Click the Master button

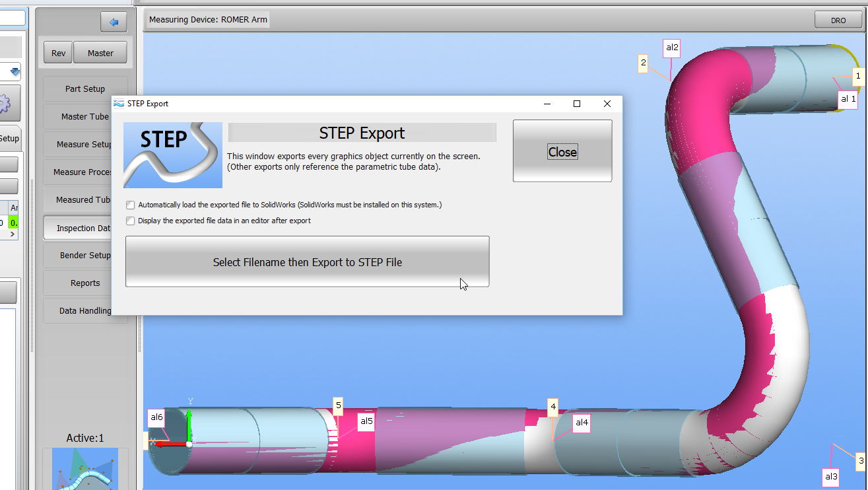pos(100,53)
